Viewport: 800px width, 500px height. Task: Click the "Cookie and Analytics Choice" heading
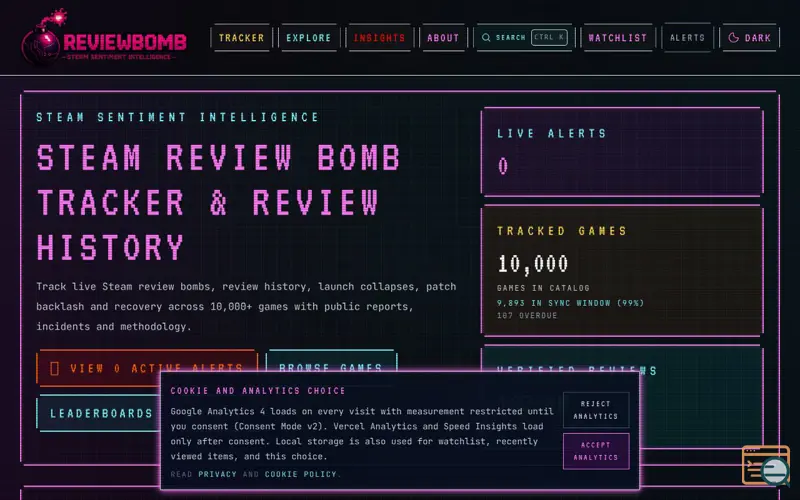pos(258,391)
